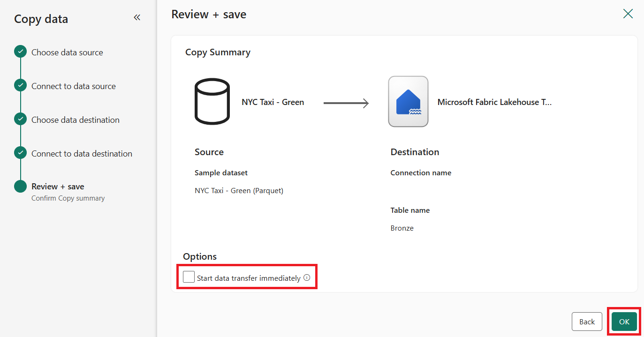Click the Connect to data destination checkmark
Image resolution: width=644 pixels, height=337 pixels.
tap(20, 153)
